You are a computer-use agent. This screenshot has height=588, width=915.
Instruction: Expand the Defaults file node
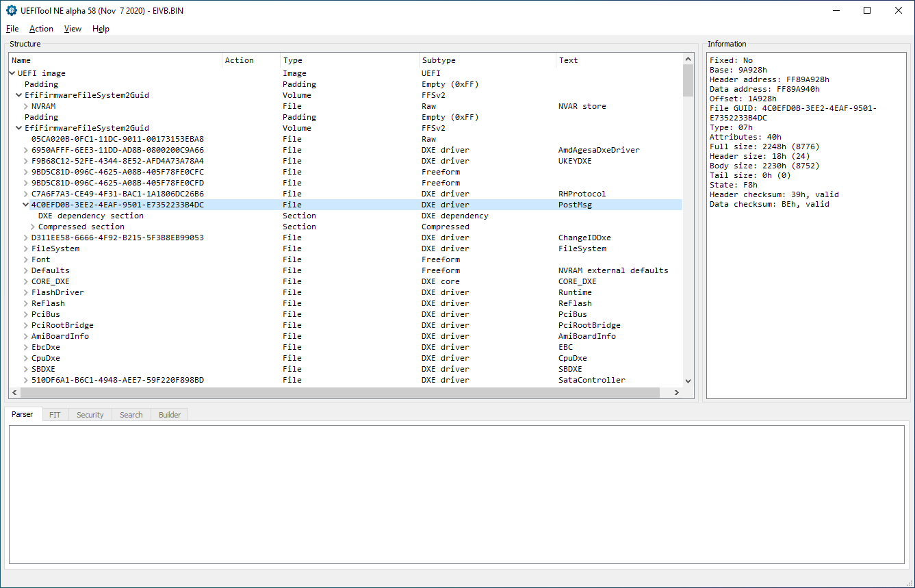(x=26, y=270)
